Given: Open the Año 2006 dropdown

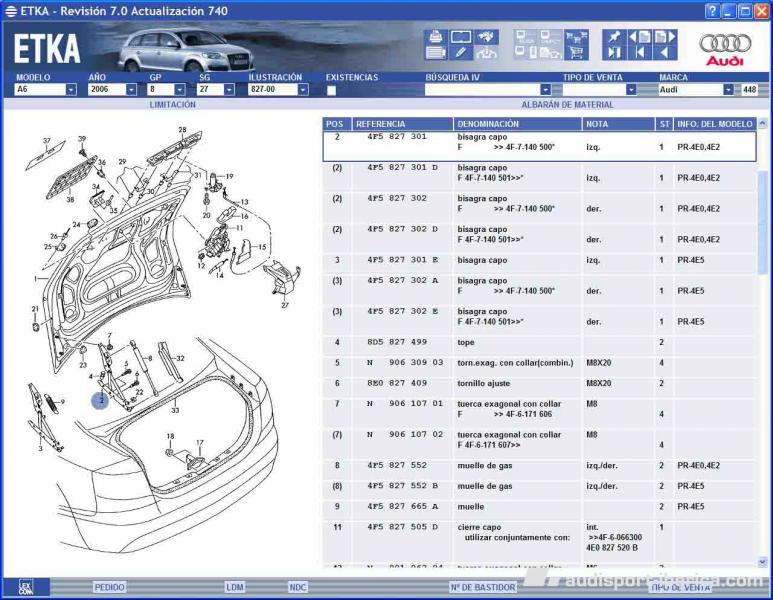Looking at the screenshot, I should 131,90.
